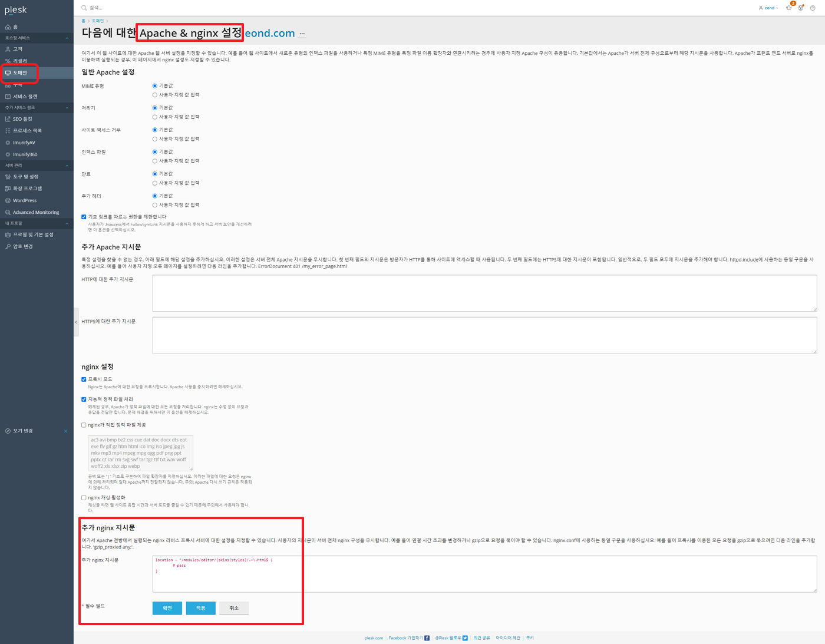The image size is (825, 644).
Task: Click the 프로세스 목록 list icon
Action: (x=8, y=131)
